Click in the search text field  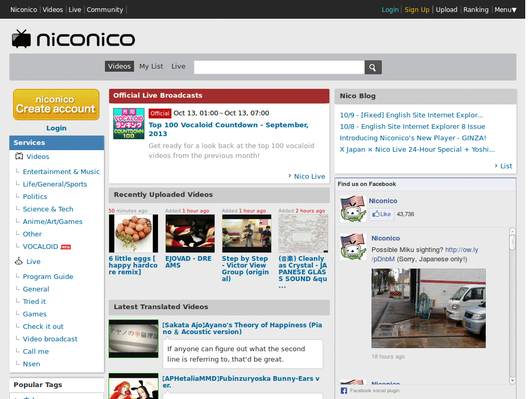279,67
